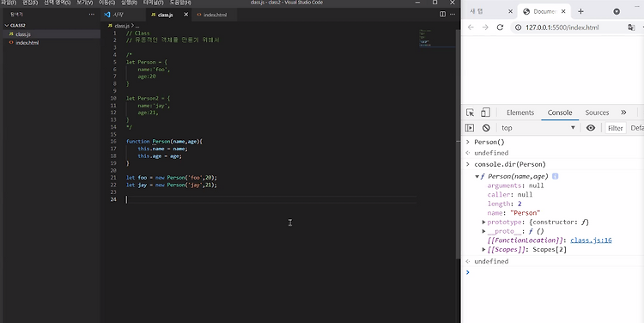The height and width of the screenshot is (323, 644).
Task: Switch to the 시작 welcome tab
Action: click(x=118, y=15)
